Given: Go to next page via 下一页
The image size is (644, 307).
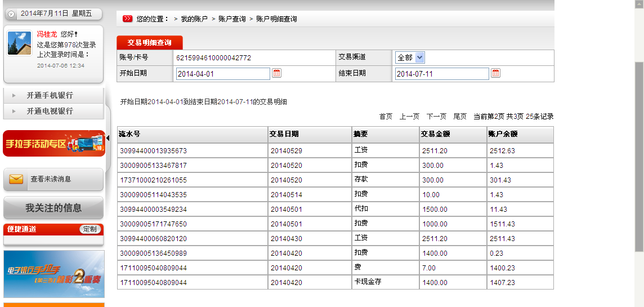Looking at the screenshot, I should pyautogui.click(x=436, y=117).
